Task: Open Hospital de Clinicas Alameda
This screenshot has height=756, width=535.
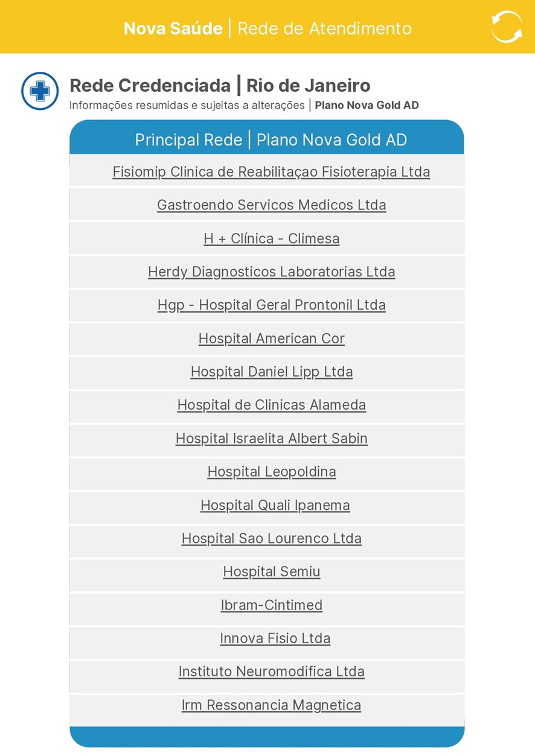Action: coord(271,405)
